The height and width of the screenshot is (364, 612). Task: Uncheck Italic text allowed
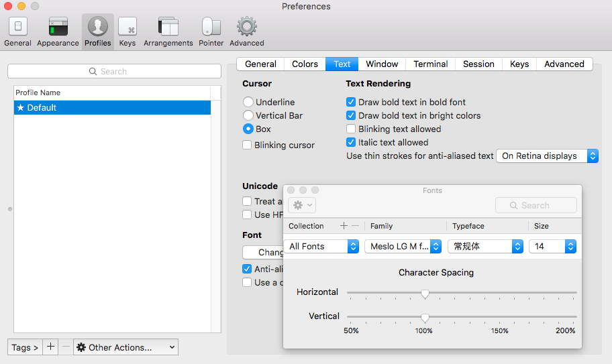point(351,142)
